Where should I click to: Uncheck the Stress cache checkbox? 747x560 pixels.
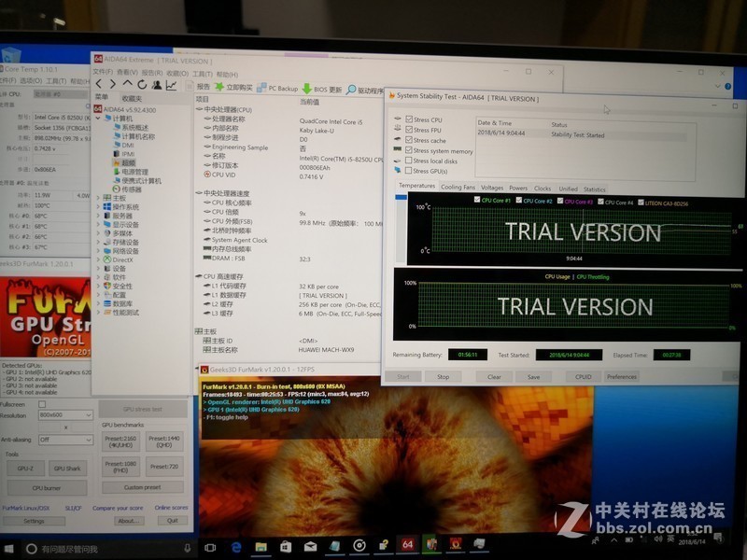(409, 140)
